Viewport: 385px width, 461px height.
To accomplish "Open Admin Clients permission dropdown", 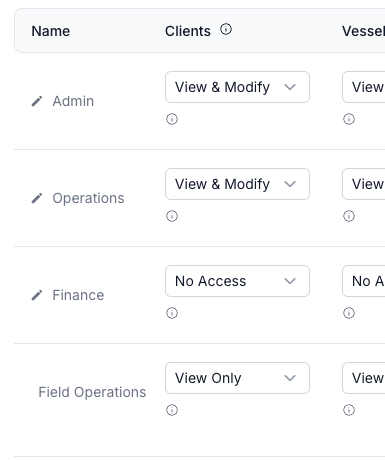I will [x=237, y=87].
